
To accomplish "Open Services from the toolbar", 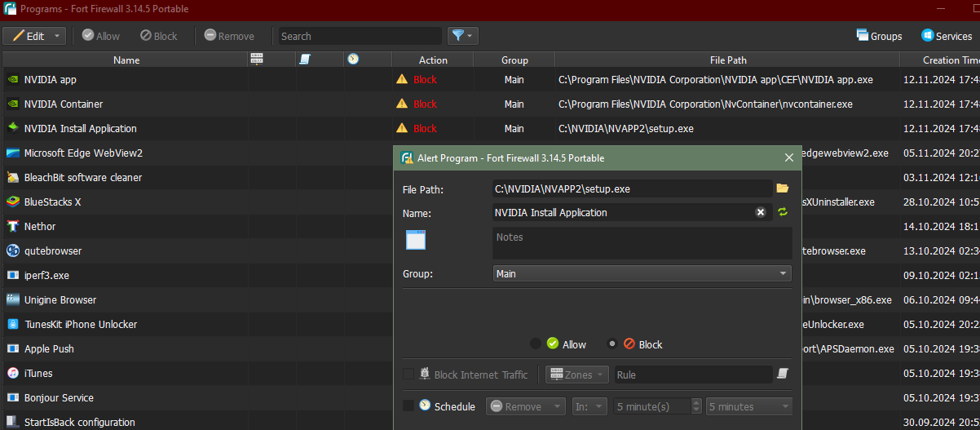I will click(x=946, y=36).
